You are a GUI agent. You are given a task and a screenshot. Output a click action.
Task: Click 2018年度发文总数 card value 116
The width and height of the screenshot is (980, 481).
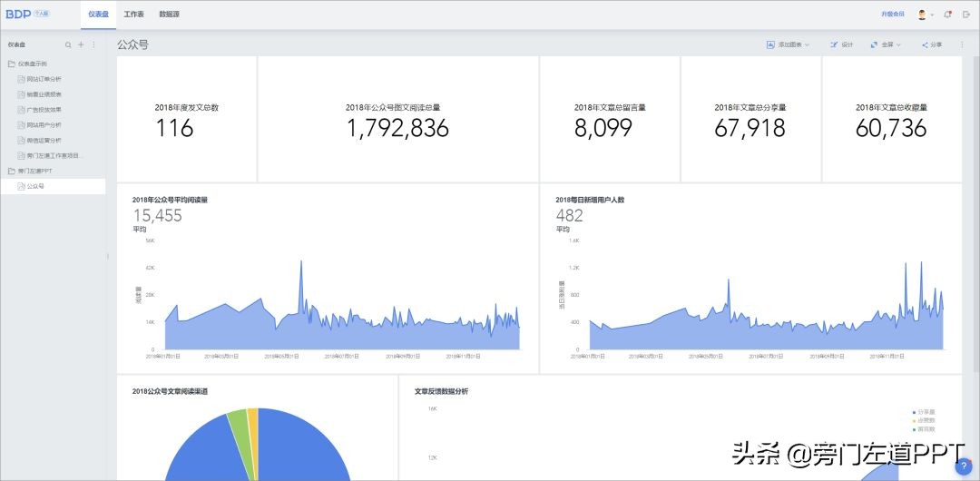174,128
